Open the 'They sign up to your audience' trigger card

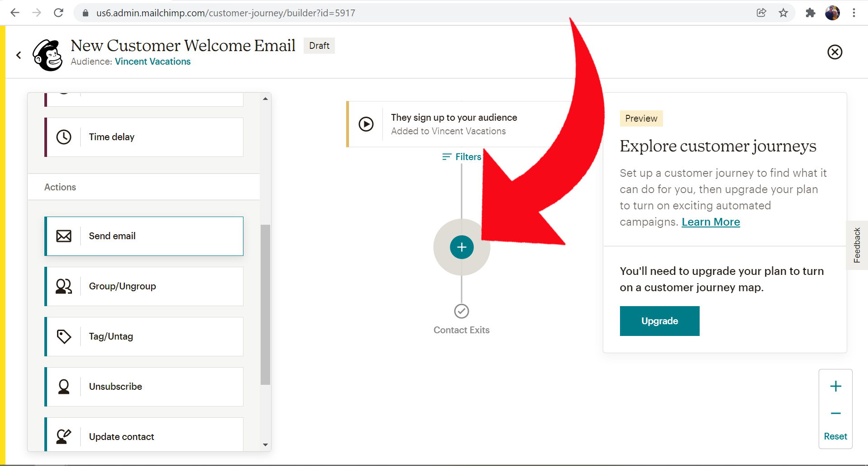click(462, 124)
